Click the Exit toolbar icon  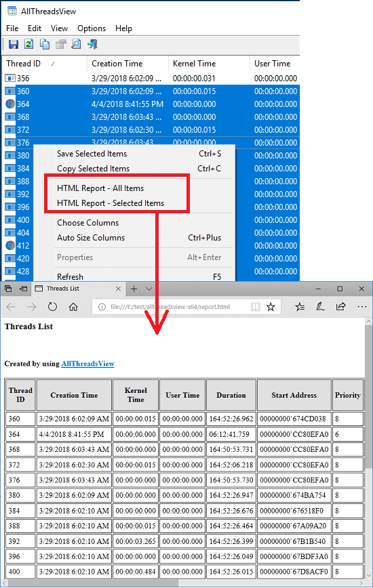click(x=92, y=44)
